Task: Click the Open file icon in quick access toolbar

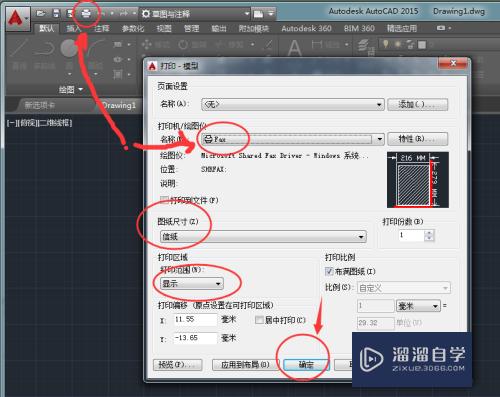Action: tap(41, 13)
